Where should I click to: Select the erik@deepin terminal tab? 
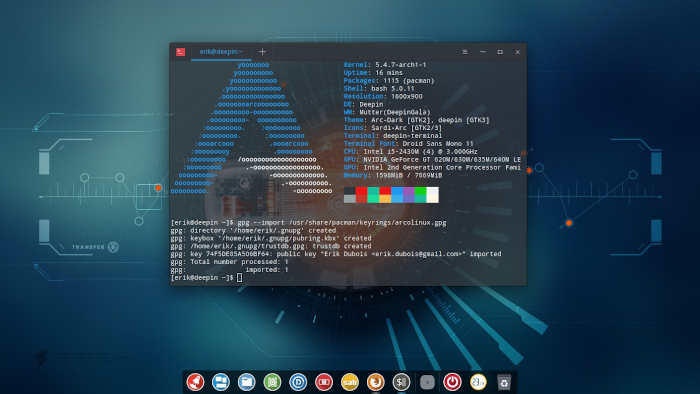click(221, 52)
